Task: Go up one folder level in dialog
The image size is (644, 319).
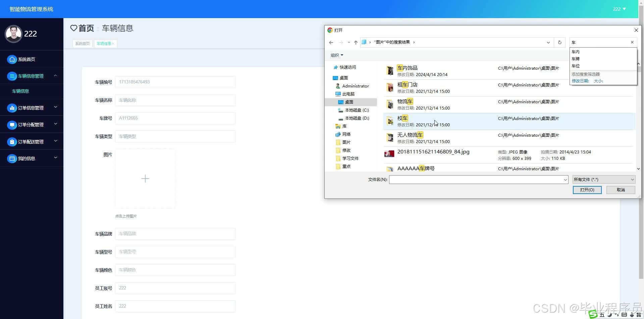Action: [356, 43]
